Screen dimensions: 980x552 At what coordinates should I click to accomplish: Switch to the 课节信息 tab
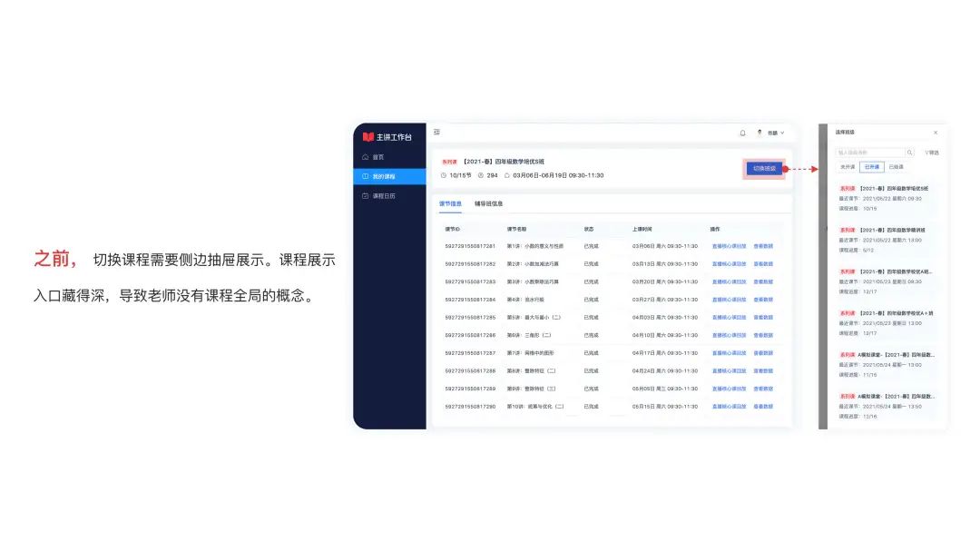(450, 203)
